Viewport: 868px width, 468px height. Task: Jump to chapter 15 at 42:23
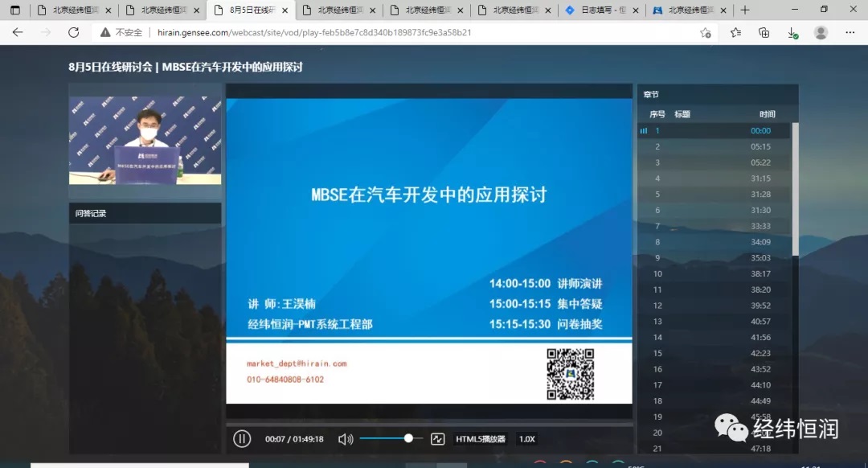[714, 353]
